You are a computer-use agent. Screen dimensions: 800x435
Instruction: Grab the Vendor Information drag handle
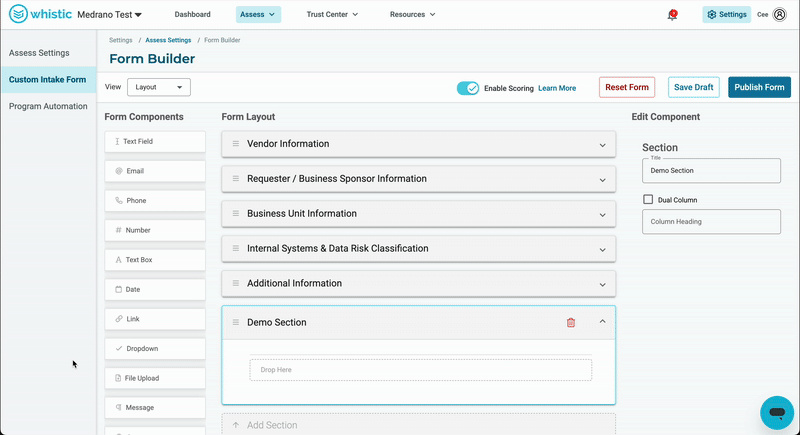tap(236, 144)
